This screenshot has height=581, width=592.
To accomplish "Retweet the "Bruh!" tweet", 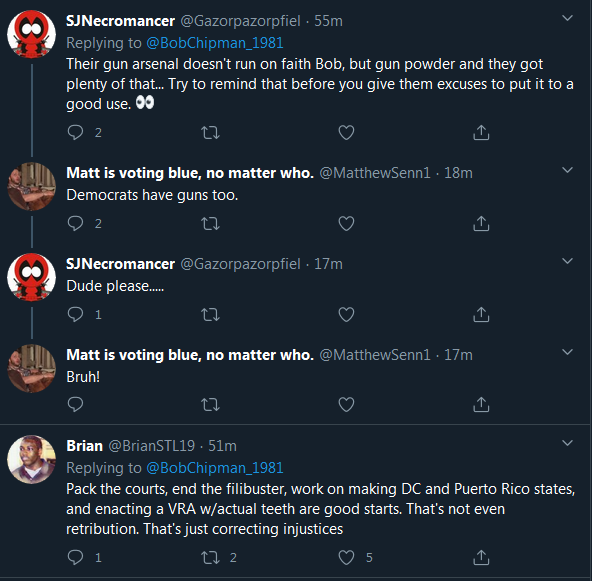I will click(210, 405).
